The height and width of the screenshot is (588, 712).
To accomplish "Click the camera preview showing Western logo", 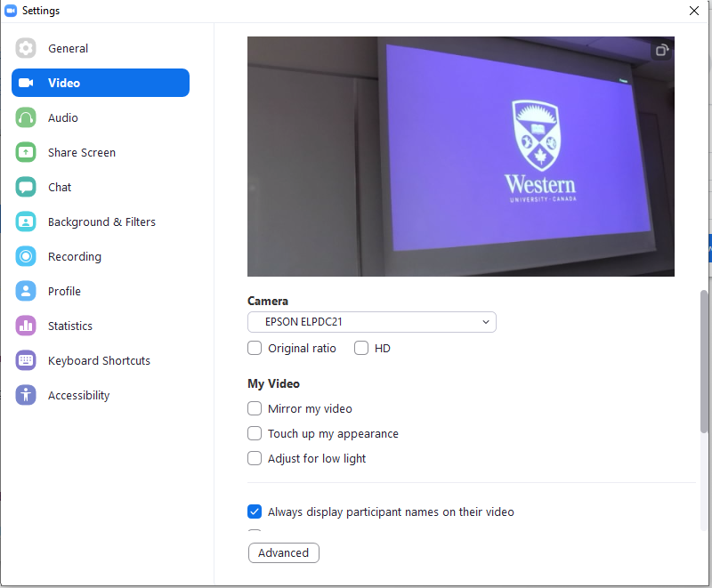I will click(460, 156).
